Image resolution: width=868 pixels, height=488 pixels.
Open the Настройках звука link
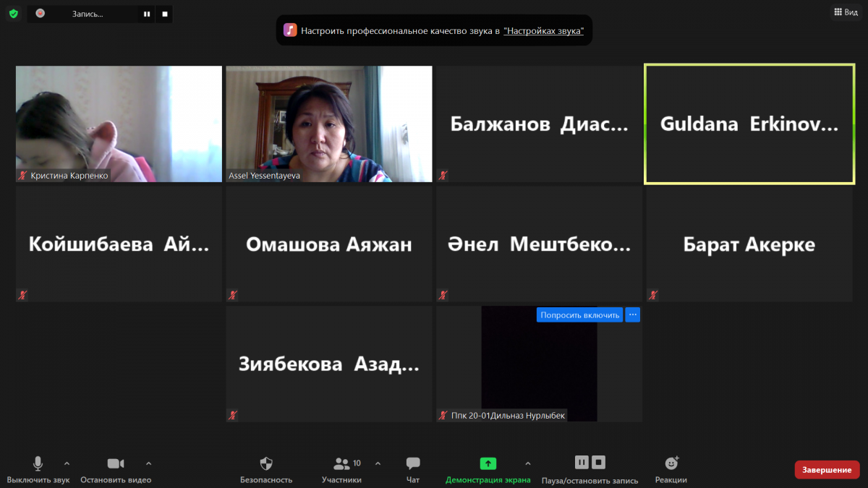(x=543, y=31)
